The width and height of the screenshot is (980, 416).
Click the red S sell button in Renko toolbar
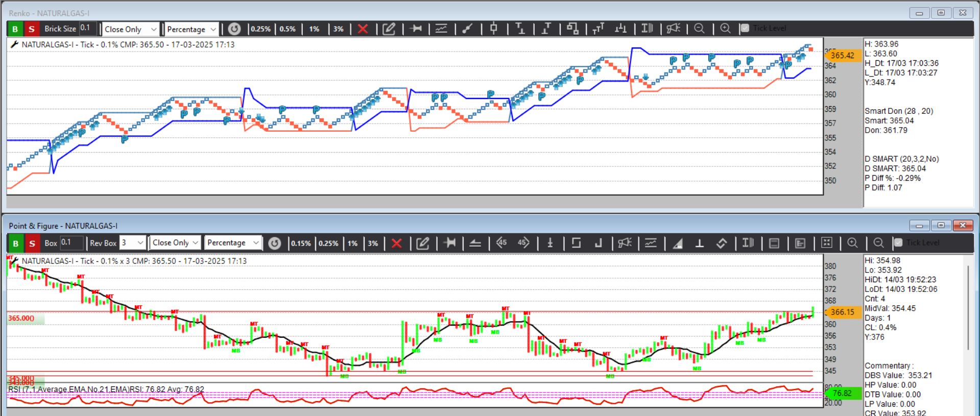(x=32, y=29)
